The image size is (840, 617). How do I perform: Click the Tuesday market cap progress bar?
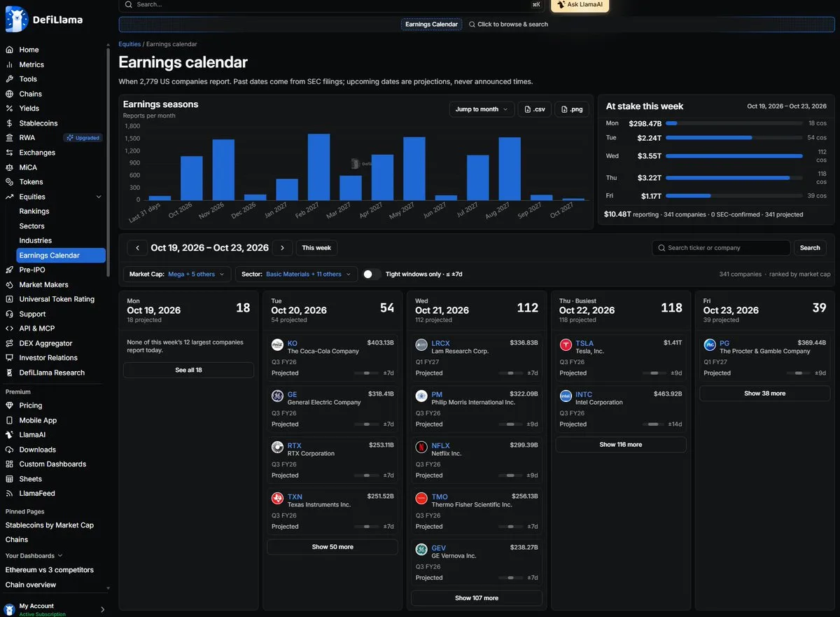click(x=735, y=138)
